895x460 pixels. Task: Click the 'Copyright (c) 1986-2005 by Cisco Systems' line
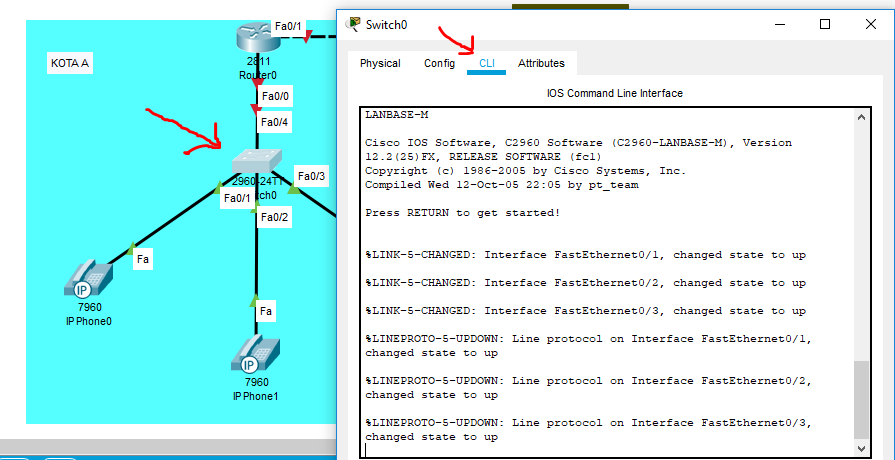point(526,171)
